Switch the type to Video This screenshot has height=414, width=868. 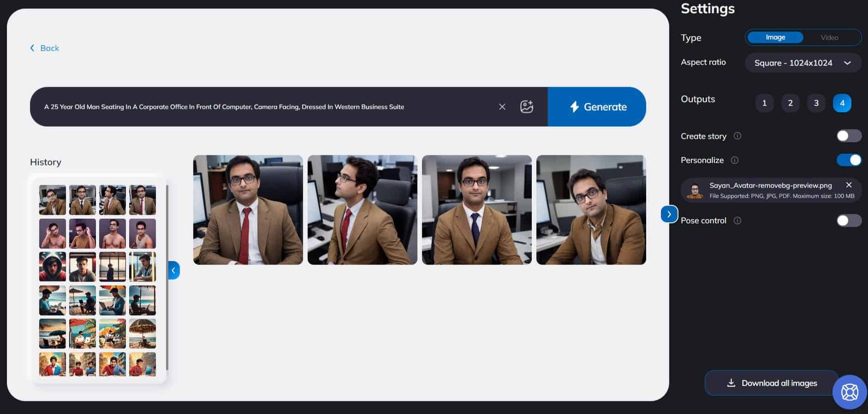[829, 37]
